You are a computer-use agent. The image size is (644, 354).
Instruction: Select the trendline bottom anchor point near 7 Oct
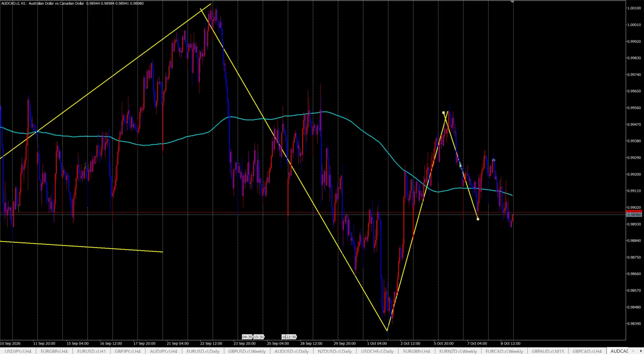coord(478,219)
